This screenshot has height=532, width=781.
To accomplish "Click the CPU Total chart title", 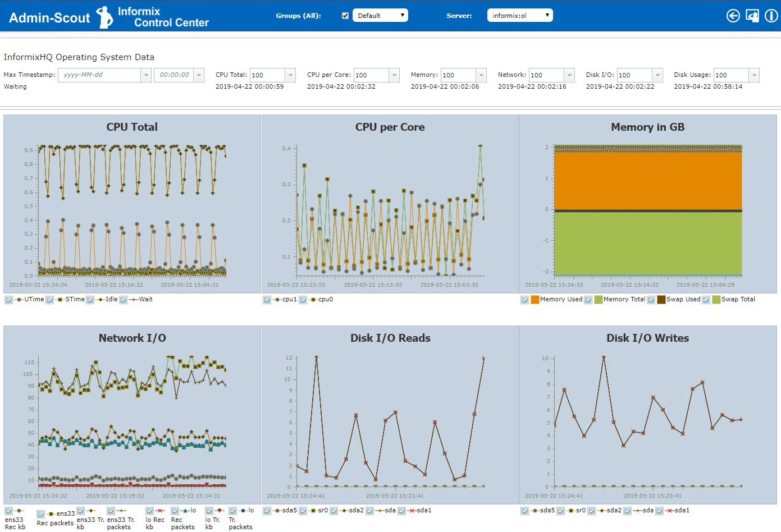I will pyautogui.click(x=132, y=127).
